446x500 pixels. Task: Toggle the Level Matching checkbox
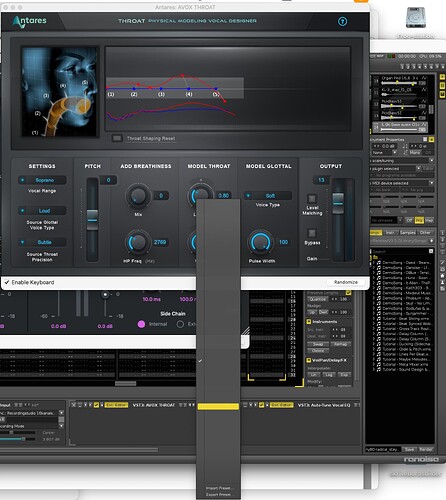click(x=312, y=199)
